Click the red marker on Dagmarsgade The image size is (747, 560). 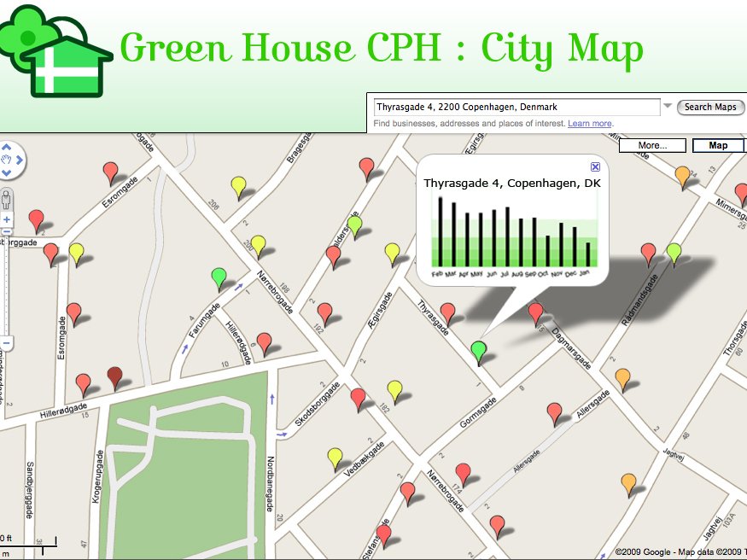(x=535, y=314)
